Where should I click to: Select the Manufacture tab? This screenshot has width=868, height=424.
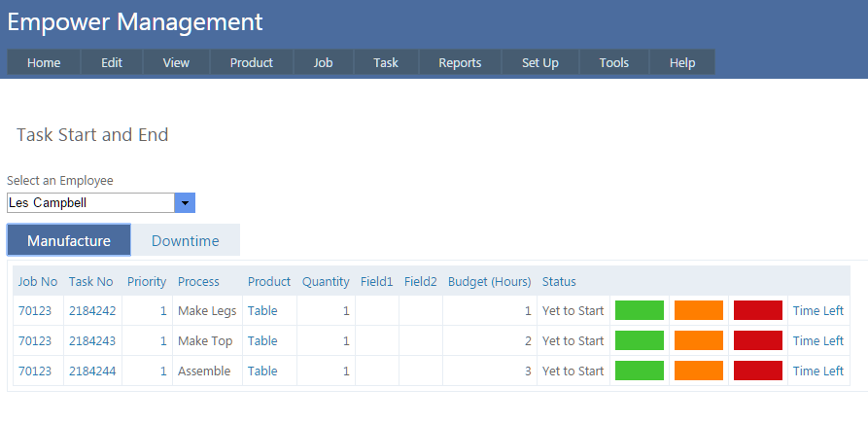[69, 241]
